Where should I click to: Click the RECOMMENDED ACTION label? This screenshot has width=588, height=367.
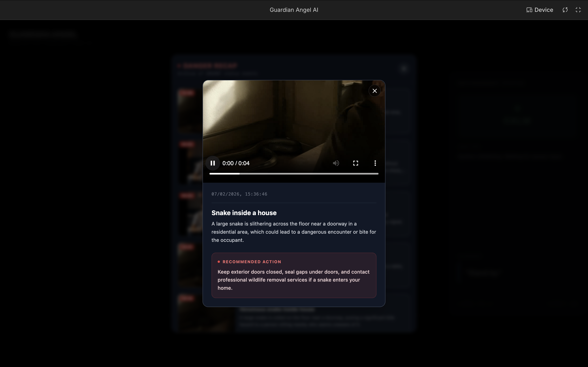coord(252,262)
